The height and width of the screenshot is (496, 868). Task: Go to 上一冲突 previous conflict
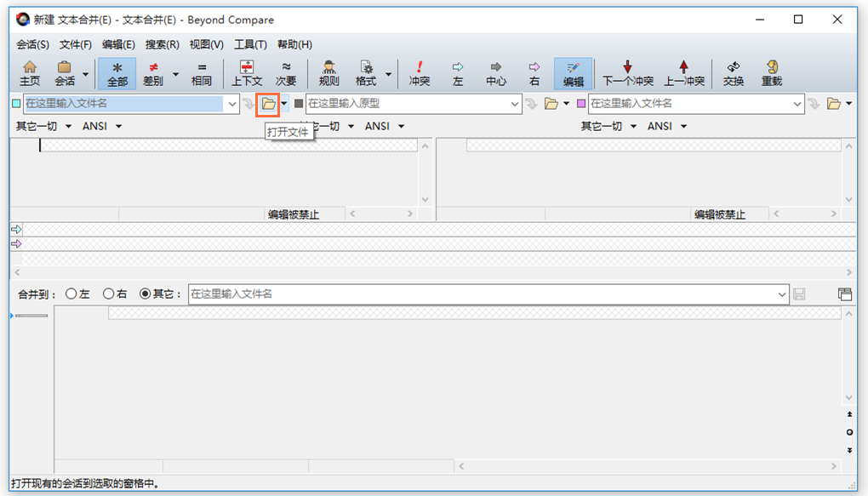coord(683,73)
